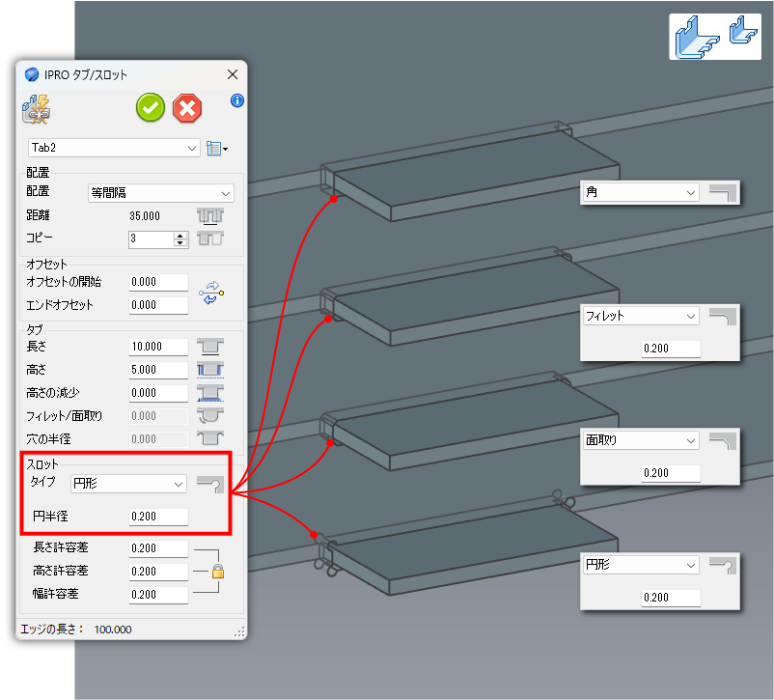
Task: Click the 円半径 input field
Action: (158, 517)
